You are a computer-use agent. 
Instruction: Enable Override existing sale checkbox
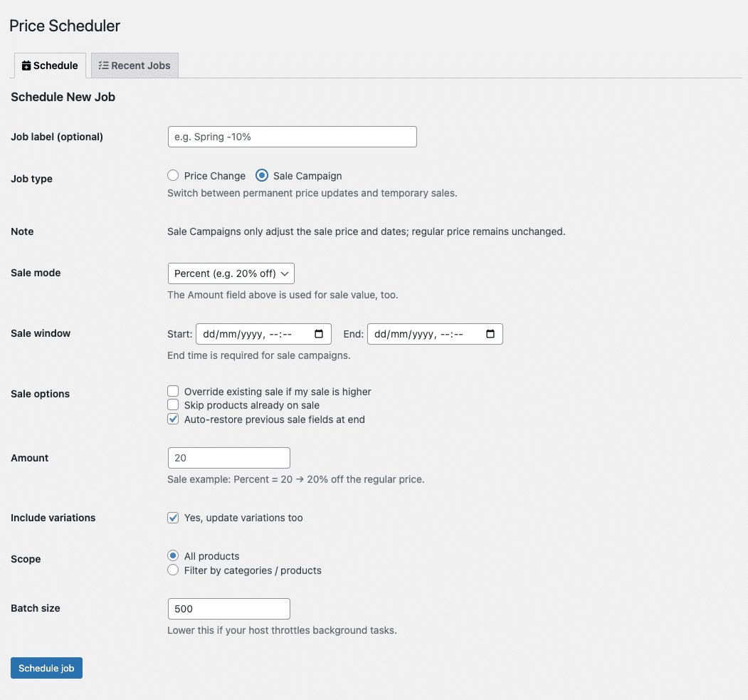pos(173,391)
